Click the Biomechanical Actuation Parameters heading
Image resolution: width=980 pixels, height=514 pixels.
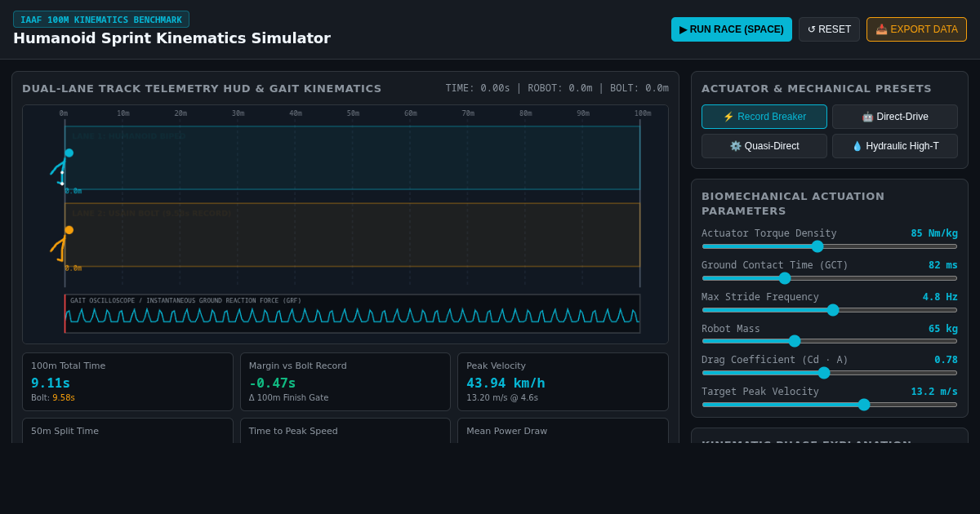click(x=793, y=204)
